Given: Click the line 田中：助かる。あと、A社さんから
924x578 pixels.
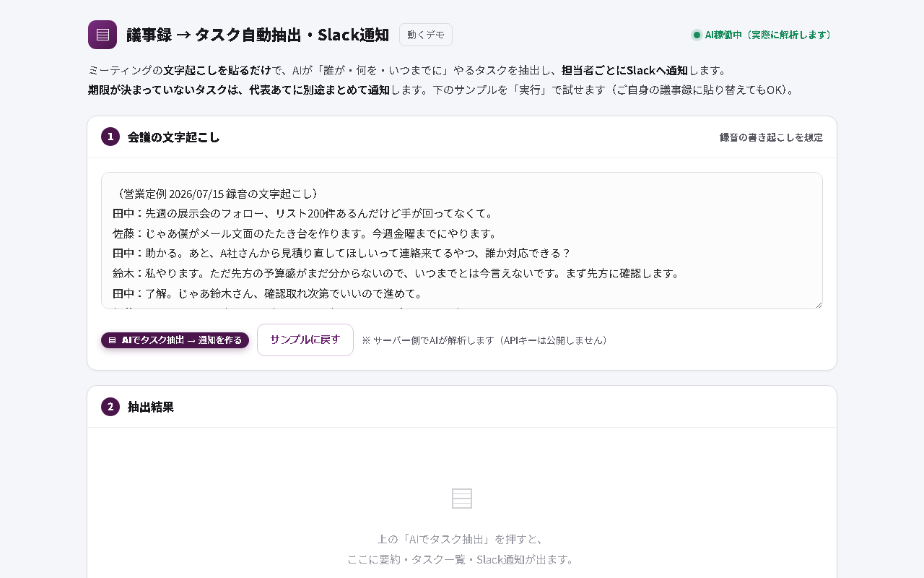Looking at the screenshot, I should 341,253.
